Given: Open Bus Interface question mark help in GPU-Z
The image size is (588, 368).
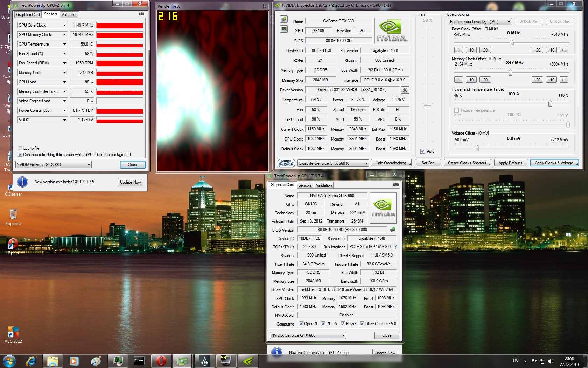Looking at the screenshot, I should click(x=395, y=247).
